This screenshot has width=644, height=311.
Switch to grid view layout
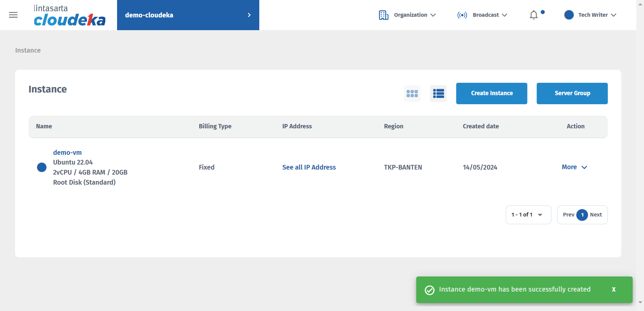coord(412,94)
